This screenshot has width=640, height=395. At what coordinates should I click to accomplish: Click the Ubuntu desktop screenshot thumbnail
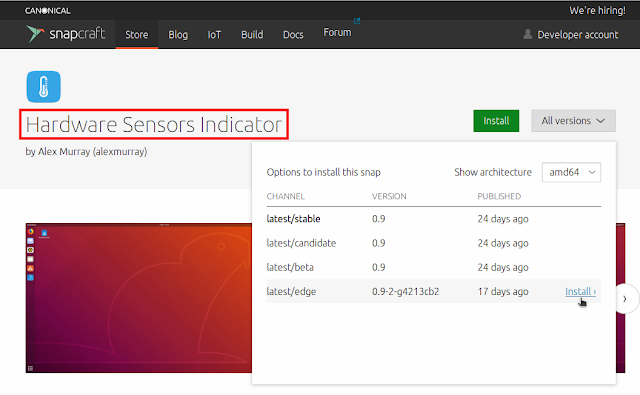click(139, 298)
